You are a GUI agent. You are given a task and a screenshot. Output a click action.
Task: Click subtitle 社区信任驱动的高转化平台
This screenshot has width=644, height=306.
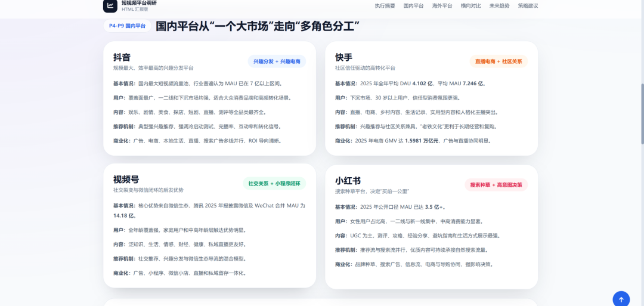pyautogui.click(x=365, y=68)
